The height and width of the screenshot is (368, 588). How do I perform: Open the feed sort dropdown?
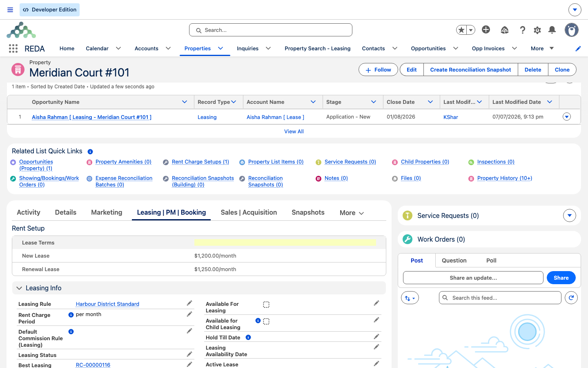(x=410, y=298)
